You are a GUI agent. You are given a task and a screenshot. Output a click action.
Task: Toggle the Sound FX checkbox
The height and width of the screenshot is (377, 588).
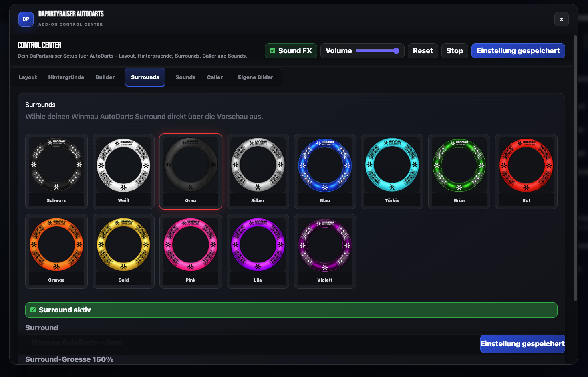tap(273, 51)
